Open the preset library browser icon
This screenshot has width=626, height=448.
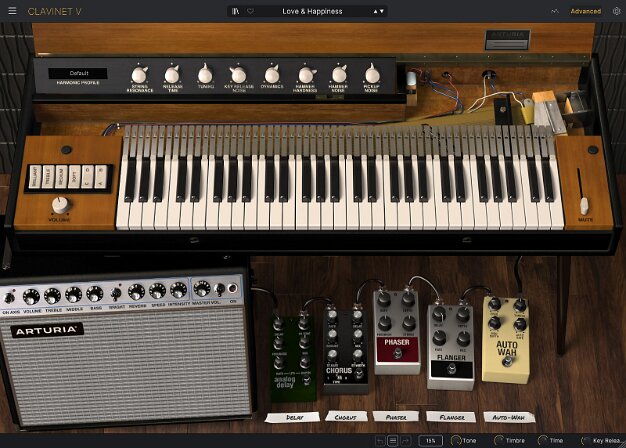(235, 12)
